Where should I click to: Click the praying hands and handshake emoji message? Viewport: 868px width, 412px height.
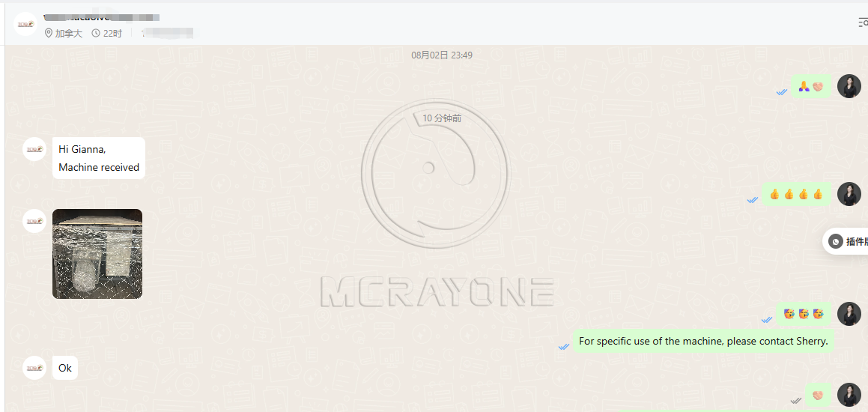811,86
